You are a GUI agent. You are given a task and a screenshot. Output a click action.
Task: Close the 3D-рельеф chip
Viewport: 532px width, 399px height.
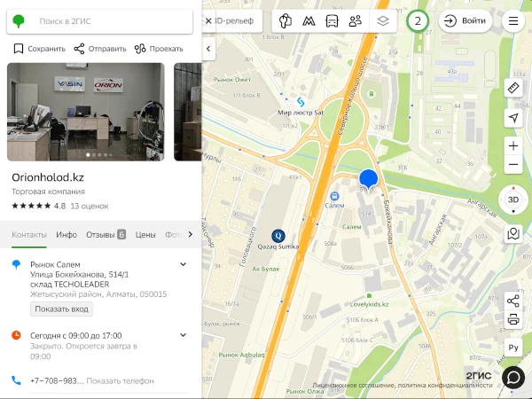point(208,21)
